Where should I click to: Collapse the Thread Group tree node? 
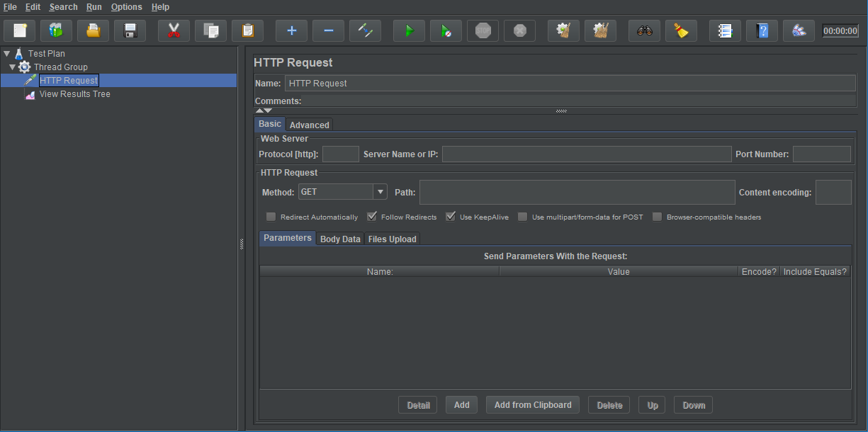13,67
